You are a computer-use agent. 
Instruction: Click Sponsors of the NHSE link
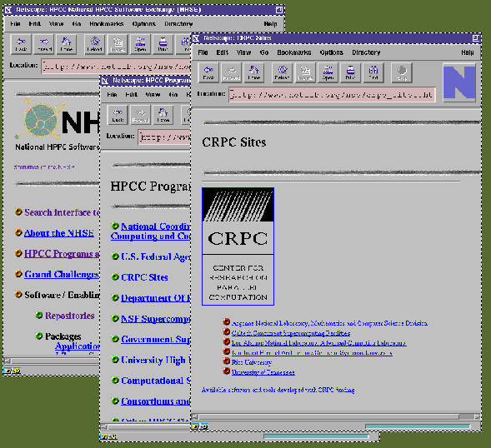pos(44,167)
